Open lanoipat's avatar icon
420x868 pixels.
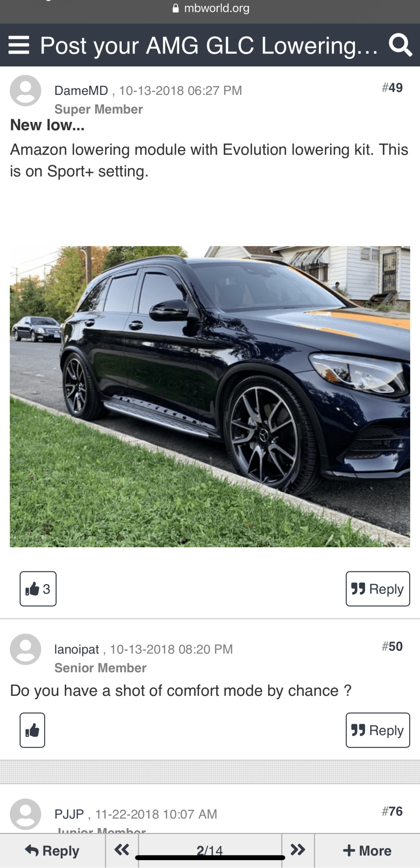click(x=25, y=649)
